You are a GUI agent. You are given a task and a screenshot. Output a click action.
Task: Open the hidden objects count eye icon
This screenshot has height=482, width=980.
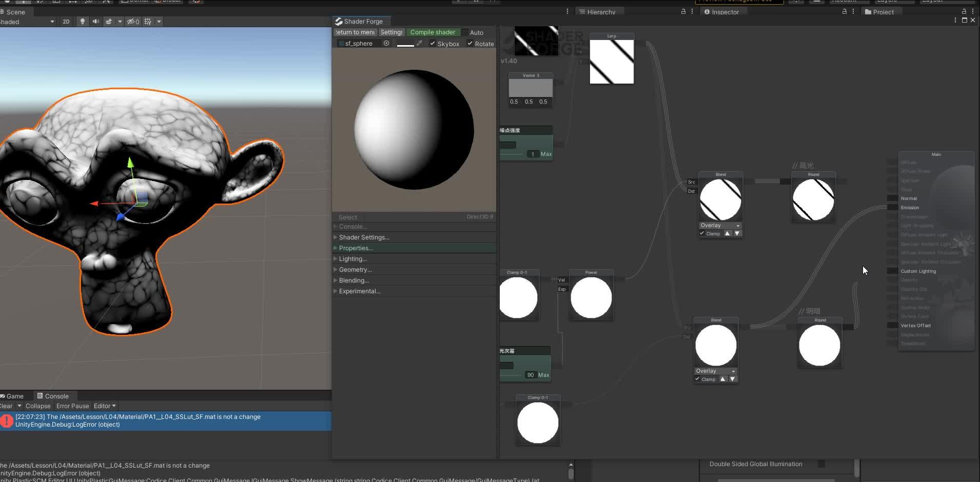(x=131, y=21)
